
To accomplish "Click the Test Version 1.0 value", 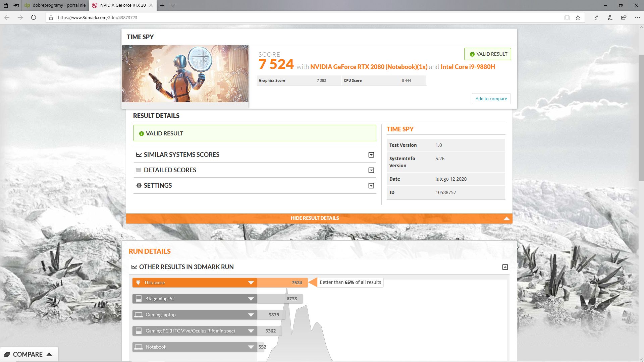I will pos(439,145).
